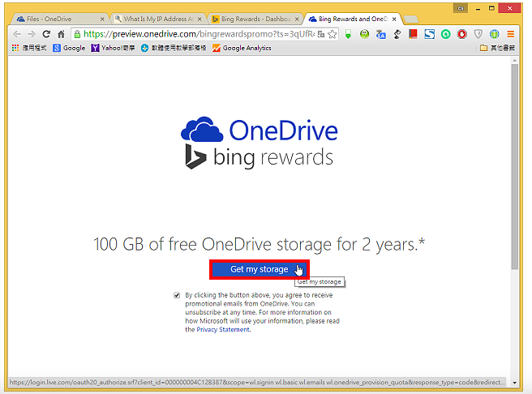Close the Bing Rewards and OneDrive tab
This screenshot has width=532, height=394.
394,19
